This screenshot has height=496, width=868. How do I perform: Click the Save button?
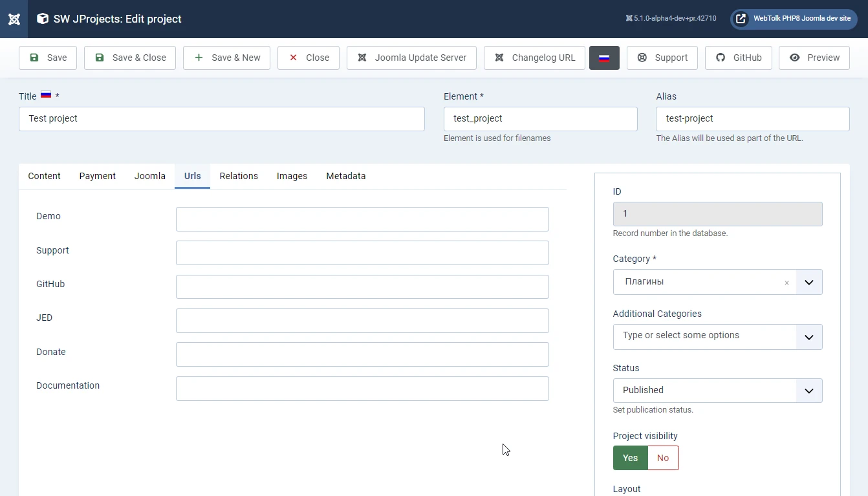coord(48,58)
